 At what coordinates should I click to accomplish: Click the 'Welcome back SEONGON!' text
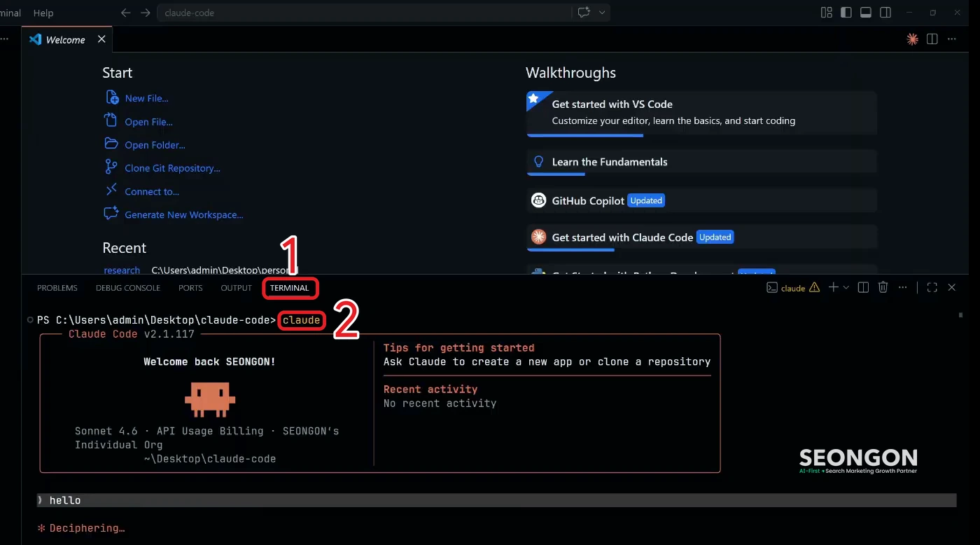[209, 361]
